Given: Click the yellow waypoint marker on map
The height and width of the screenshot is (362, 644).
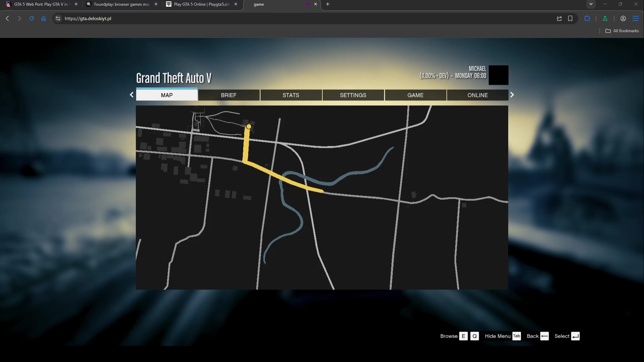Looking at the screenshot, I should tap(249, 126).
